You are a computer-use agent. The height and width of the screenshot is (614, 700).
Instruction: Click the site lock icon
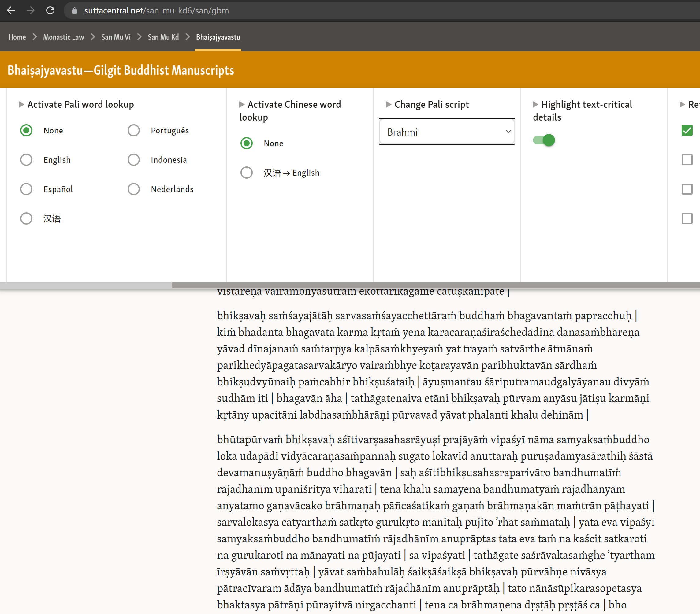74,11
